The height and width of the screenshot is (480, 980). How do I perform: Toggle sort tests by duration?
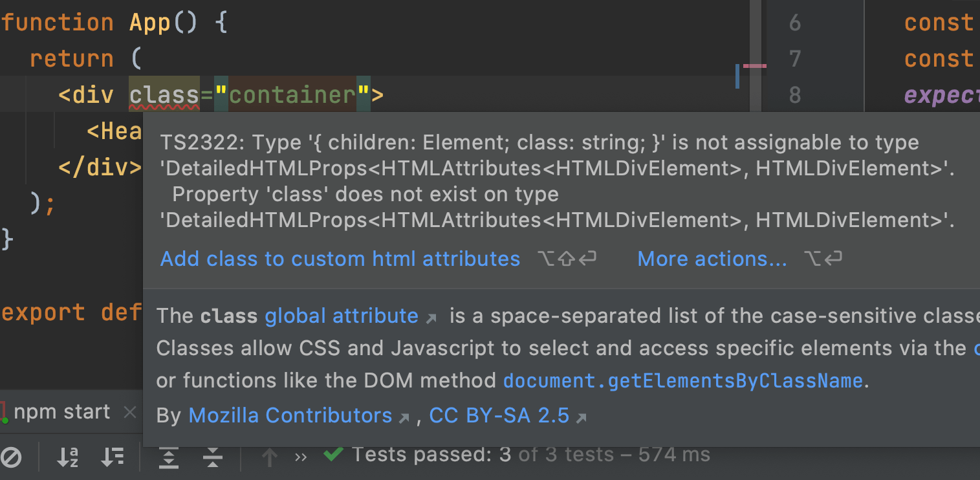[113, 457]
